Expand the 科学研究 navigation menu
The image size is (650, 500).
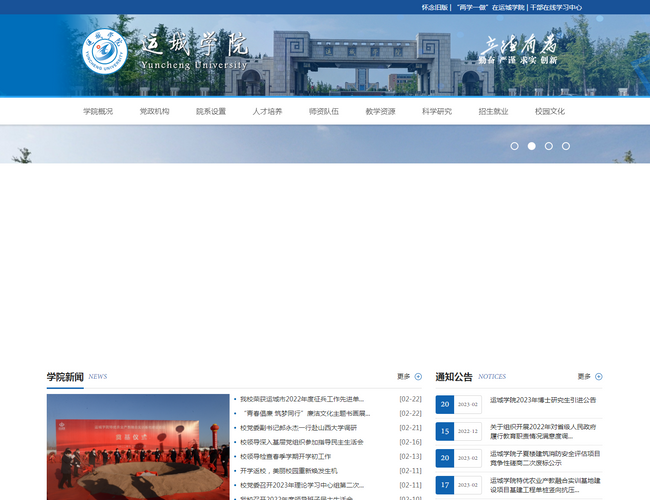point(437,112)
